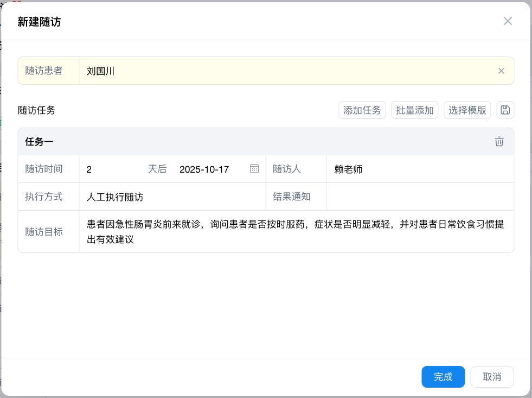Edit the days-after value showing 2

108,169
